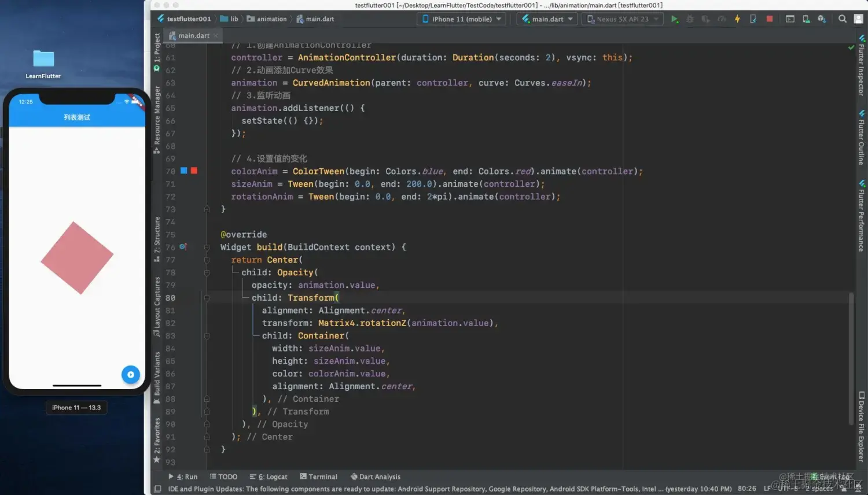Click the Profile app speedometer icon
Viewport: 868px width, 495px height.
click(722, 19)
